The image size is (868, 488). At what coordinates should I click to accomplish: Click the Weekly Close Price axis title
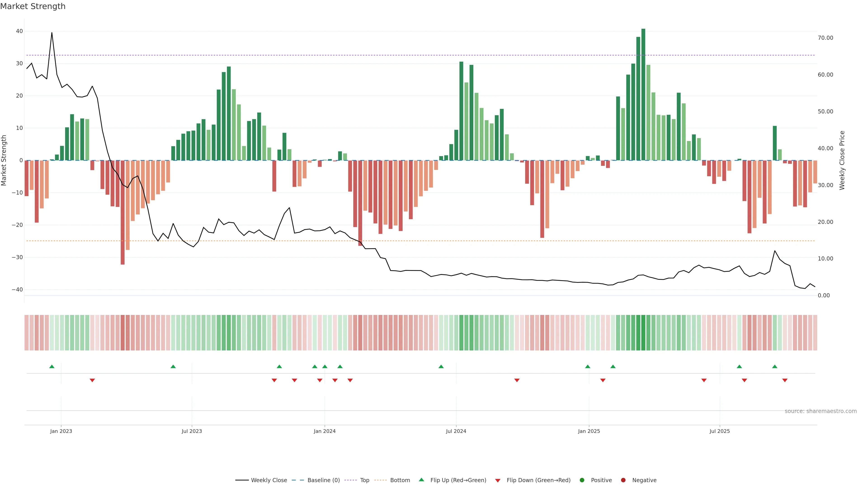(x=842, y=160)
